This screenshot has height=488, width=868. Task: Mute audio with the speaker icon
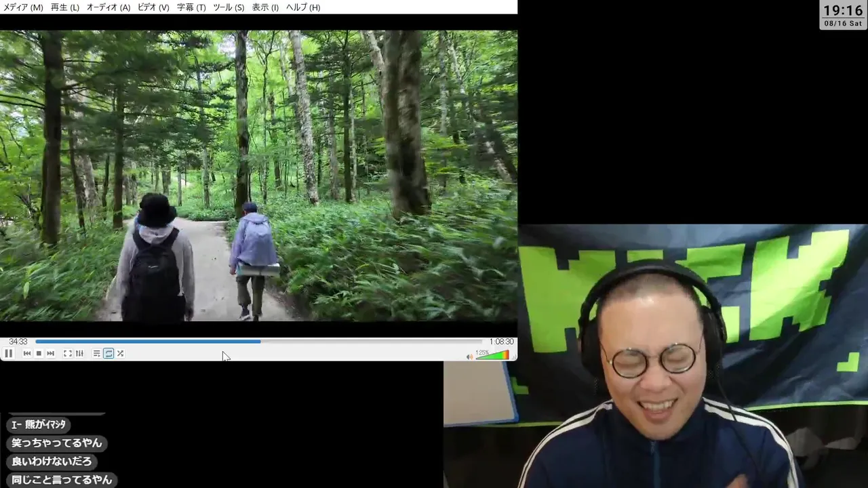point(469,356)
